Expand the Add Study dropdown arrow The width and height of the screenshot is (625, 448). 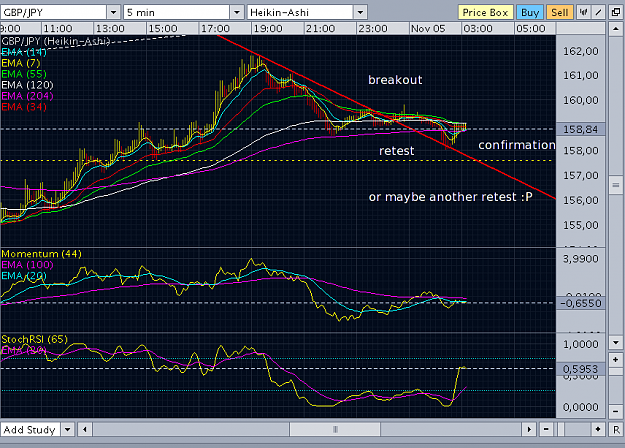pos(67,430)
